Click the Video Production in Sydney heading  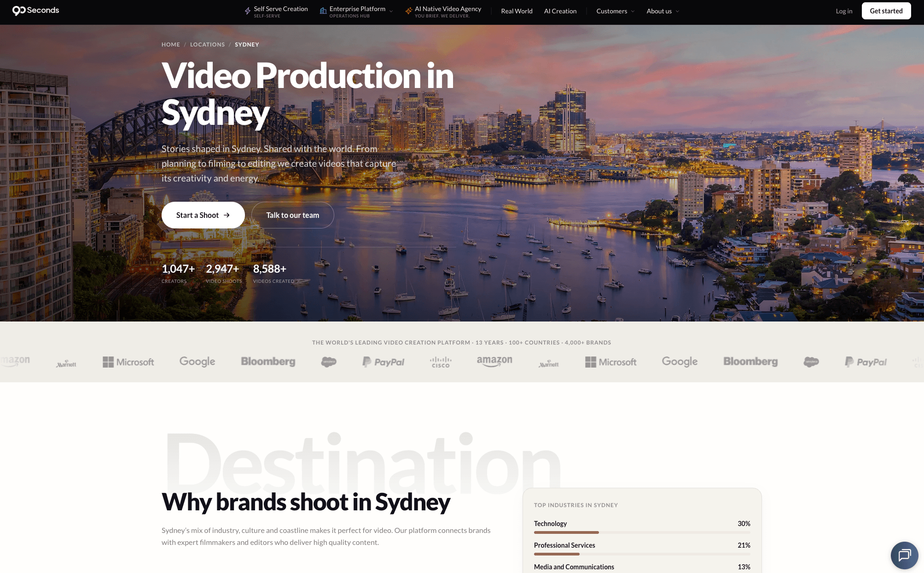point(308,94)
